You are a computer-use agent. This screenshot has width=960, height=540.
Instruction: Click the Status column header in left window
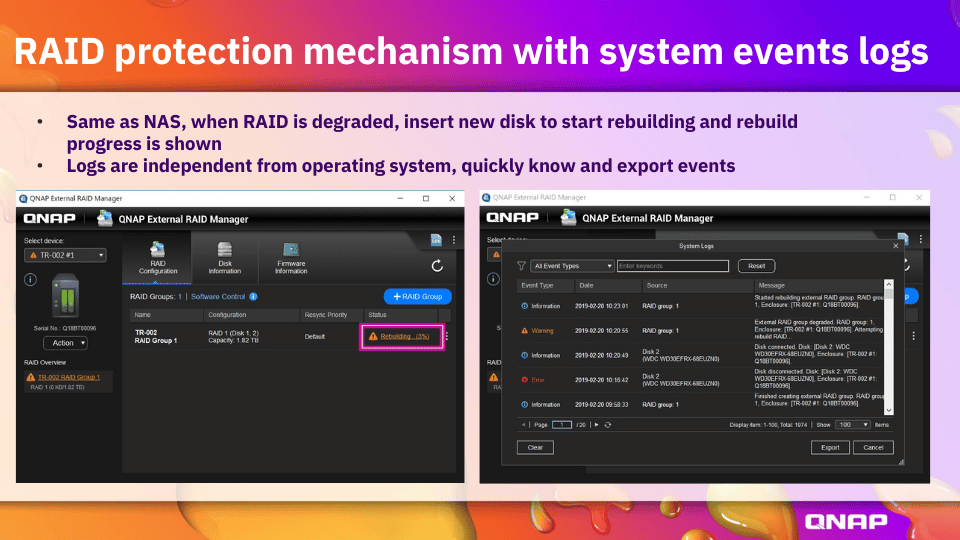click(x=401, y=315)
